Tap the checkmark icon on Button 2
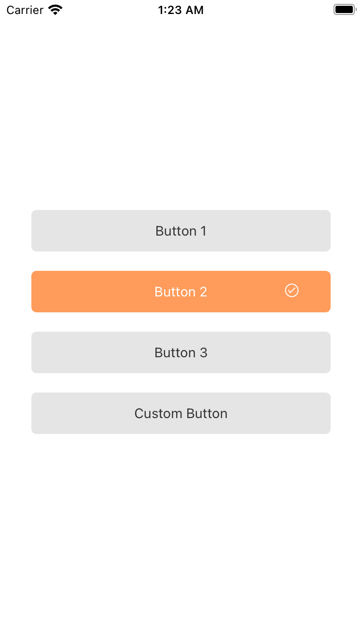Image resolution: width=362 pixels, height=644 pixels. (x=292, y=291)
